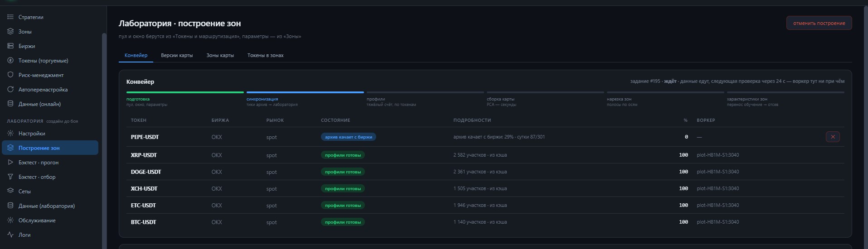Click the Обслуживание gear icon
Image resolution: width=868 pixels, height=249 pixels.
click(x=10, y=220)
